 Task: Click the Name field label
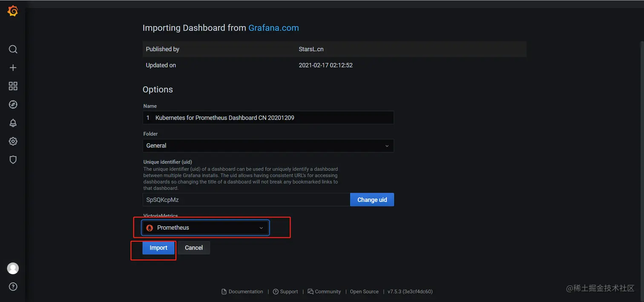point(150,106)
